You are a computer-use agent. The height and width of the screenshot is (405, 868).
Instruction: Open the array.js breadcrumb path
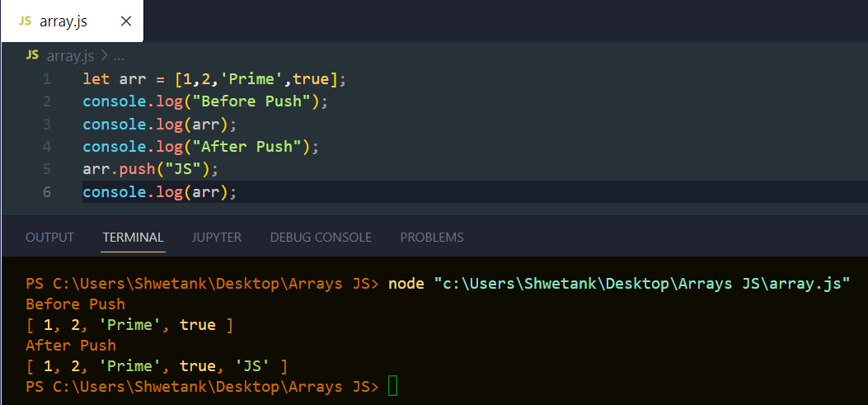click(x=70, y=56)
